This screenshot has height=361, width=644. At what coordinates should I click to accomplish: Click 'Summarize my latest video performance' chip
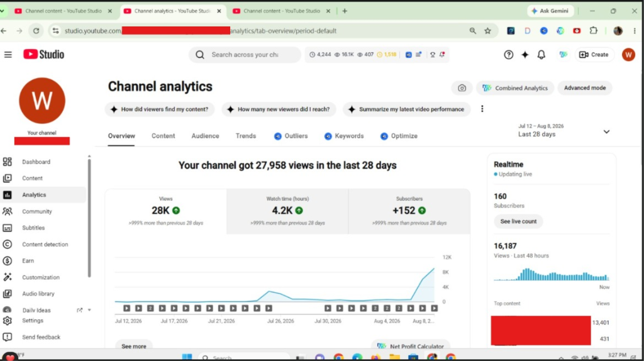point(407,109)
